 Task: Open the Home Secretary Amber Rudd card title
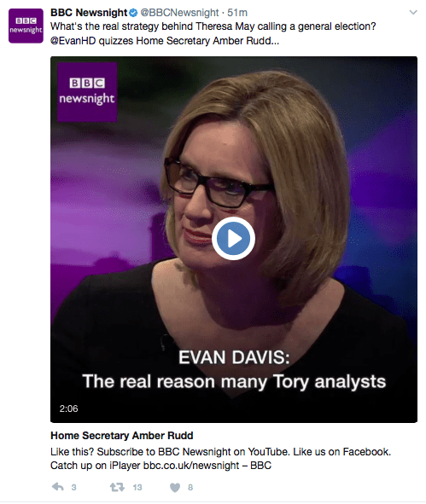point(121,436)
